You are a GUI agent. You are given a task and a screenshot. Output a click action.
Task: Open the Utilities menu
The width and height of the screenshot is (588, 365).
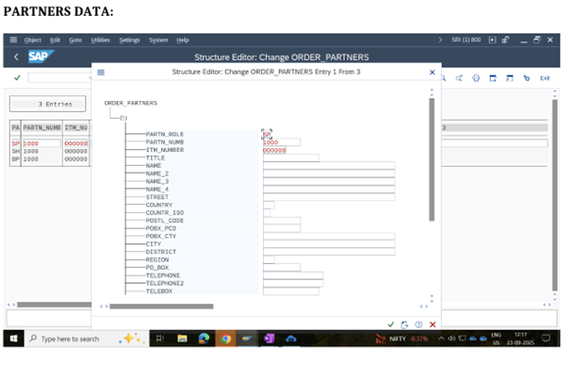[x=101, y=41]
